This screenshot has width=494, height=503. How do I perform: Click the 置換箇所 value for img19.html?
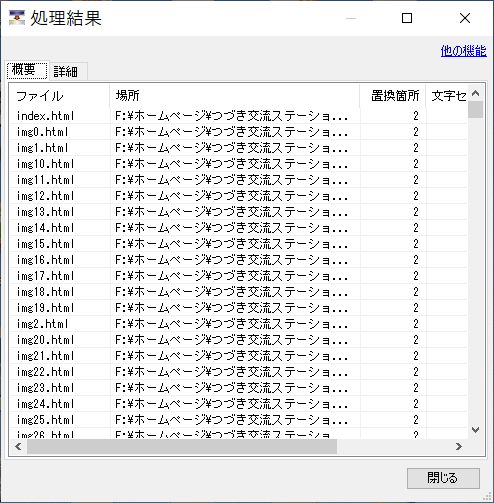416,308
